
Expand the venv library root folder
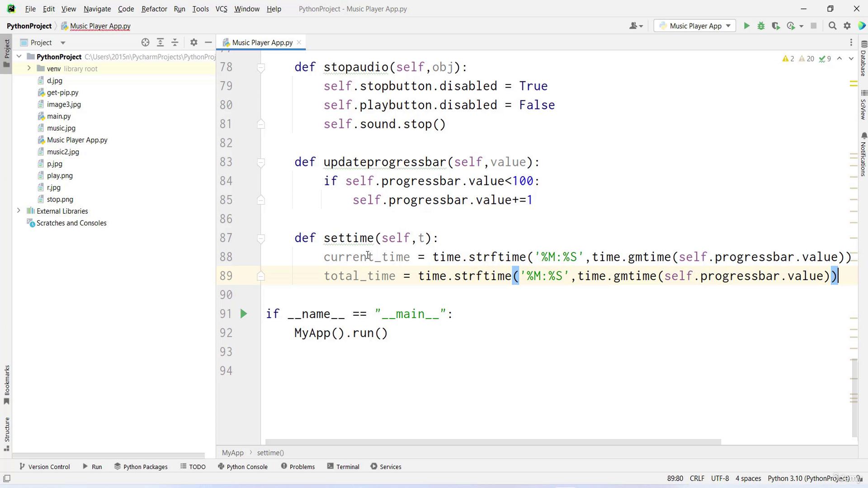click(x=29, y=68)
